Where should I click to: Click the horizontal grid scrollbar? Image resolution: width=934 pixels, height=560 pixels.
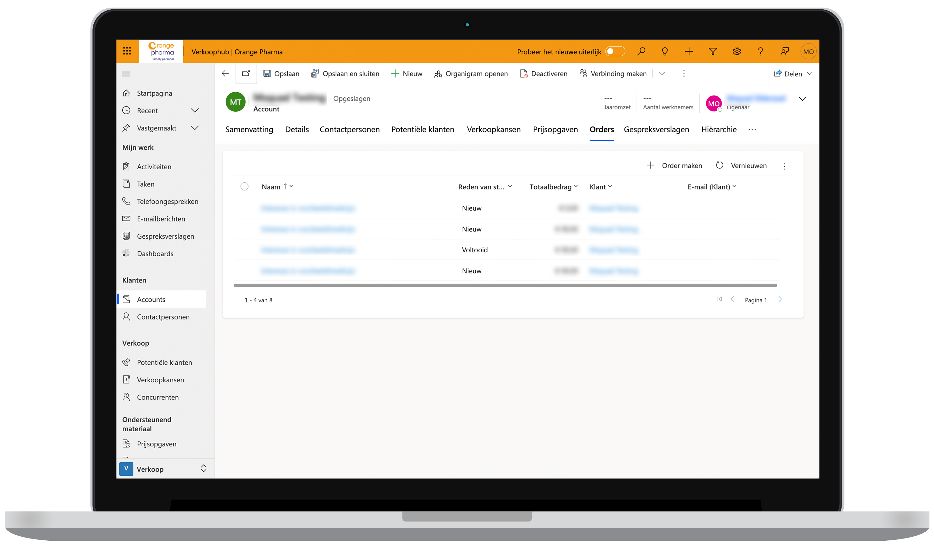tap(505, 286)
